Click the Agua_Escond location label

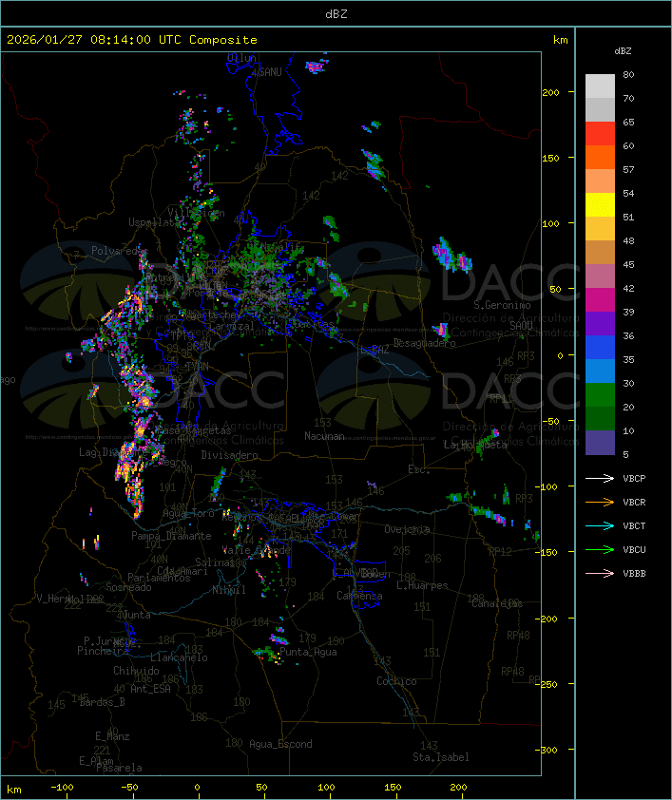280,744
